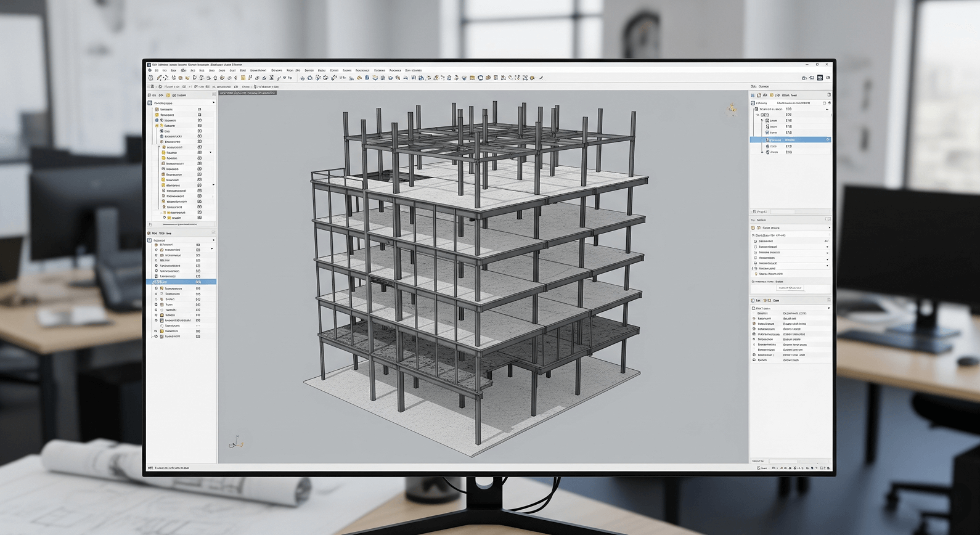Click the XYZ axis triad gizmo in viewport
The image size is (980, 535).
click(235, 442)
